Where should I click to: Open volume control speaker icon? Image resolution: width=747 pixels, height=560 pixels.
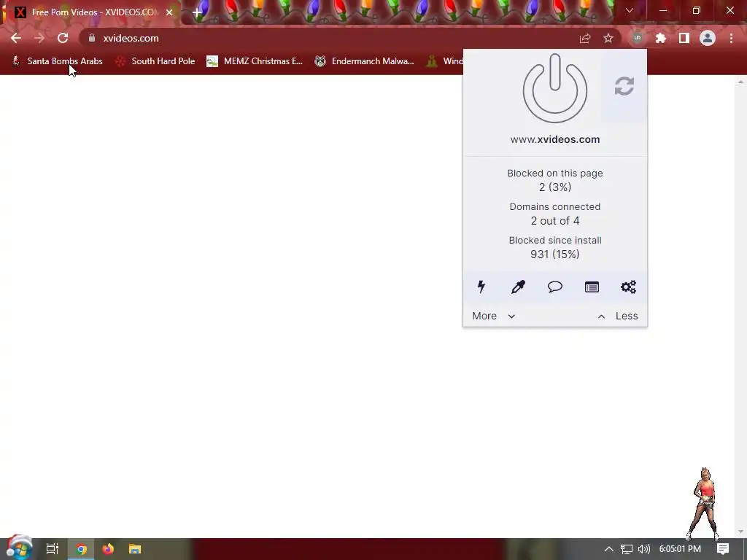click(643, 549)
